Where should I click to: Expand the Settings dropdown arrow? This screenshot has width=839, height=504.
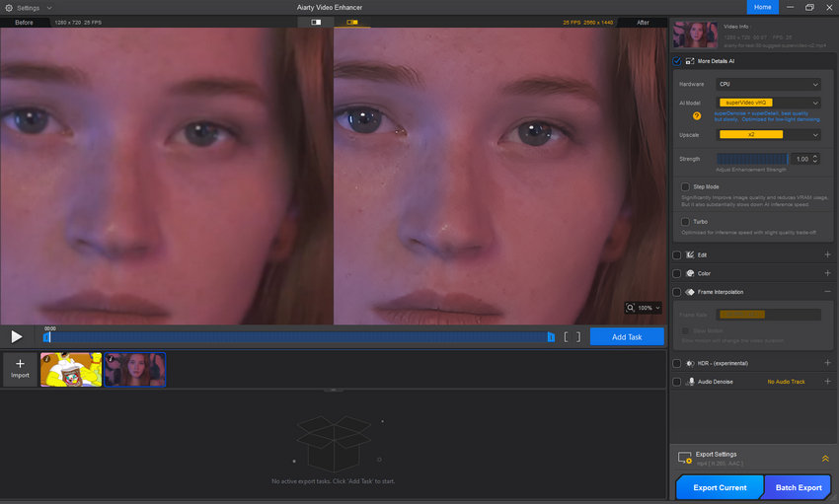point(49,8)
